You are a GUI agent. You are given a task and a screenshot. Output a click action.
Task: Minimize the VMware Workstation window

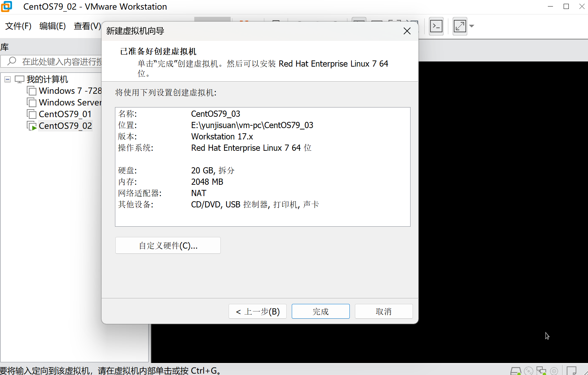pyautogui.click(x=551, y=7)
